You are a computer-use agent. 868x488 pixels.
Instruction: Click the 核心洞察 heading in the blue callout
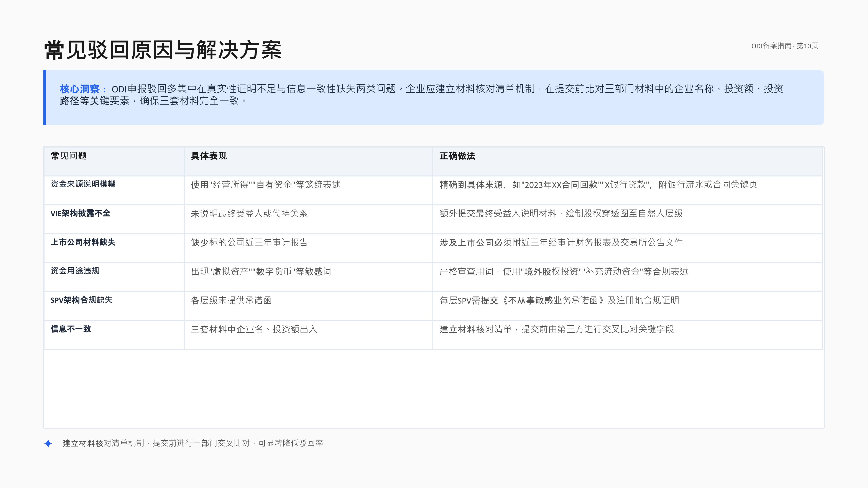point(80,89)
